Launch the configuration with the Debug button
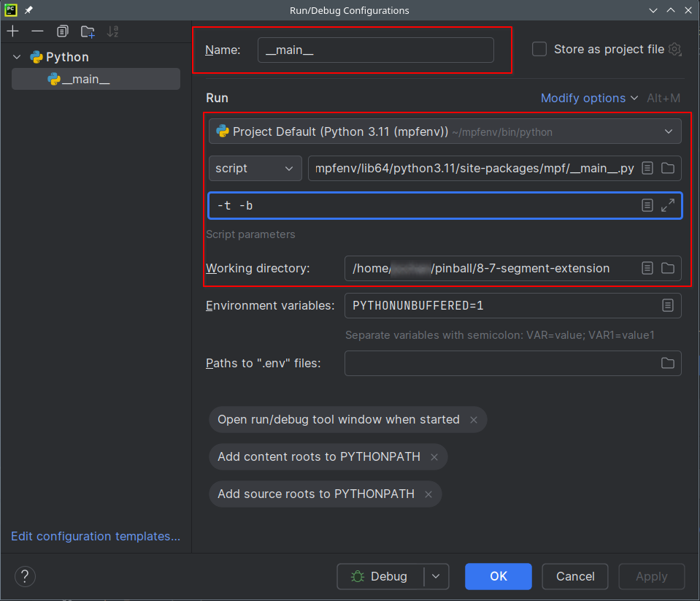 click(x=385, y=576)
